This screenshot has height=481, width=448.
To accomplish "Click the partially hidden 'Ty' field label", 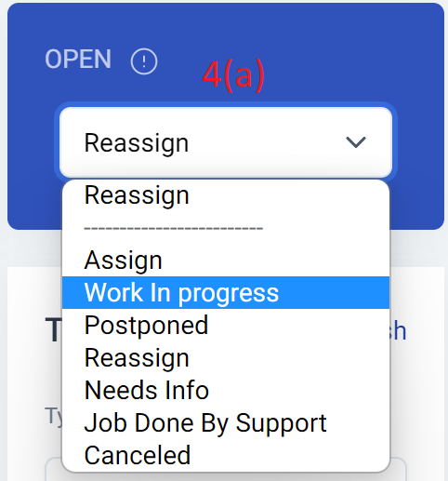I will (53, 416).
